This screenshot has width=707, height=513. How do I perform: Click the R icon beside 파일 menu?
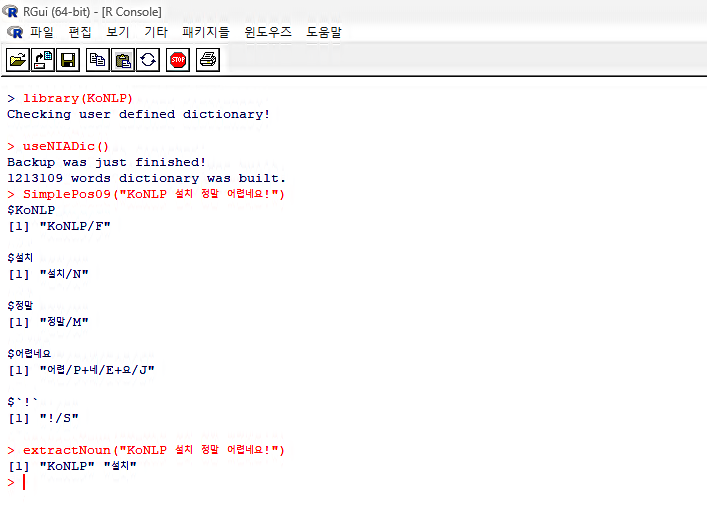[15, 32]
